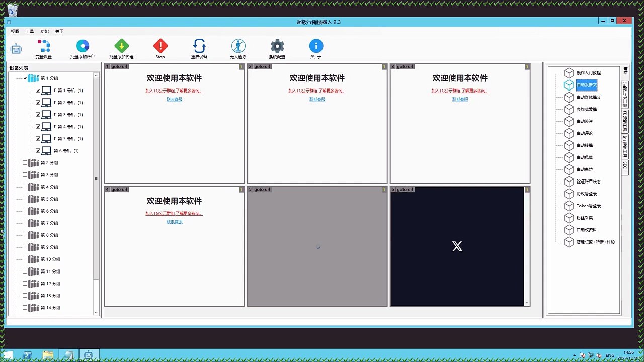Viewport: 644px width, 362px height.
Task: Click the red Stop icon
Action: (160, 46)
